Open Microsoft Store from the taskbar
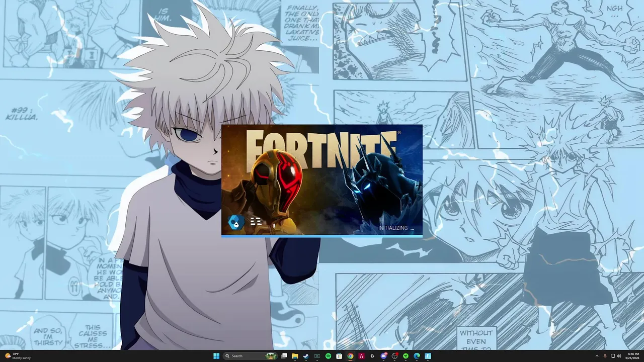The height and width of the screenshot is (362, 644). (x=339, y=356)
